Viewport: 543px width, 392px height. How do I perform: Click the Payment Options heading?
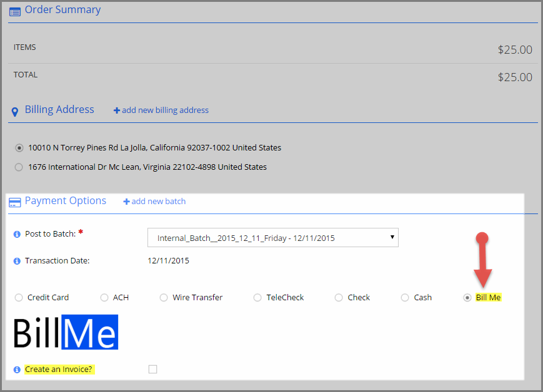point(66,200)
